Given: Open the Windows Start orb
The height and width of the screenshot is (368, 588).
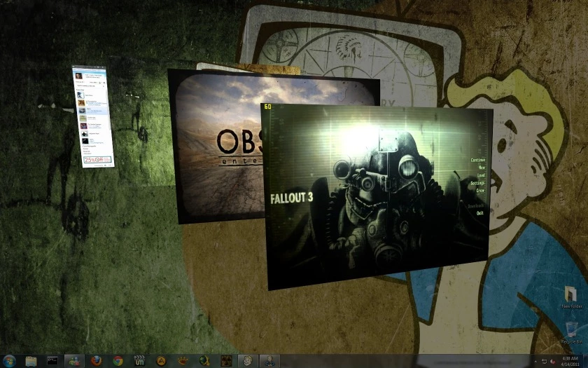Looking at the screenshot, I should [9, 361].
